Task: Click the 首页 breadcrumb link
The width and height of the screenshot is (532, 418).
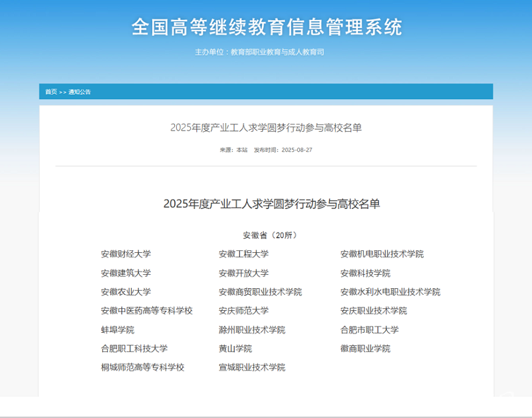Action: pos(51,92)
